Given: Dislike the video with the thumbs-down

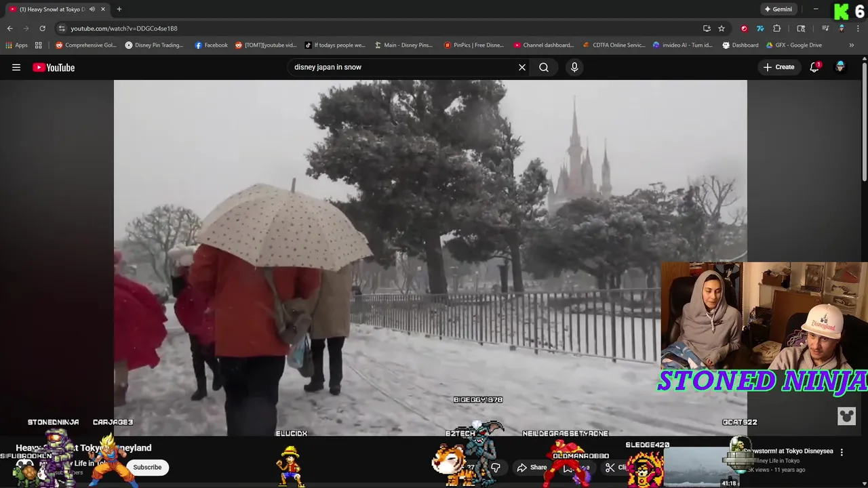Looking at the screenshot, I should point(496,468).
